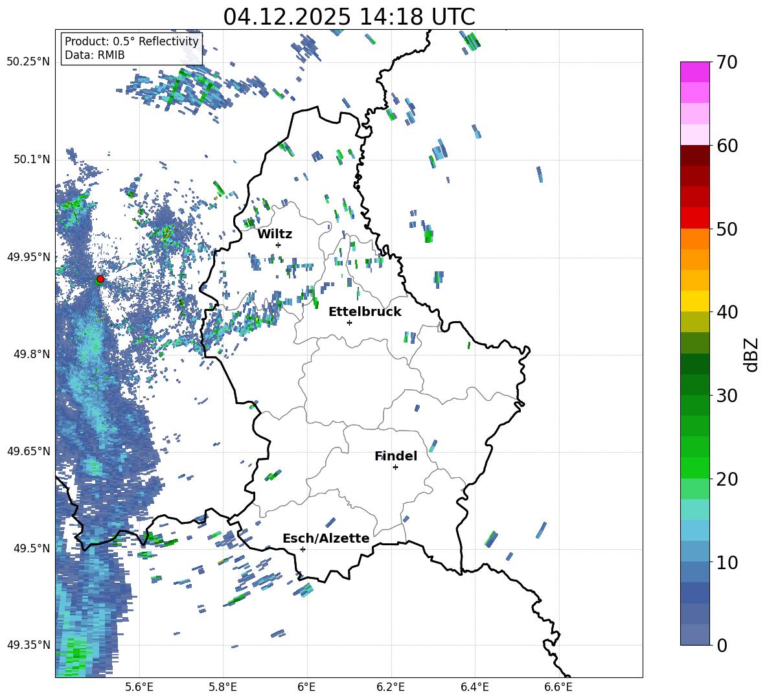Click the Ettelbruck station label

(x=365, y=312)
